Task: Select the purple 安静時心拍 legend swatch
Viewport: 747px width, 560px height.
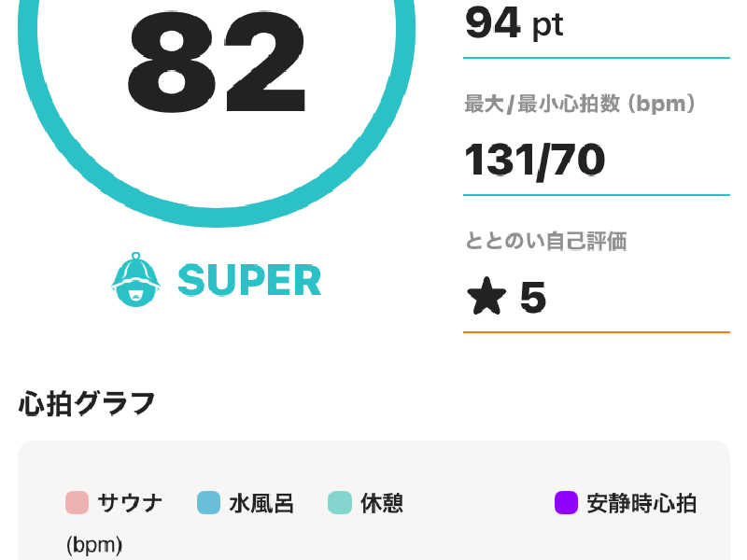Action: 567,503
